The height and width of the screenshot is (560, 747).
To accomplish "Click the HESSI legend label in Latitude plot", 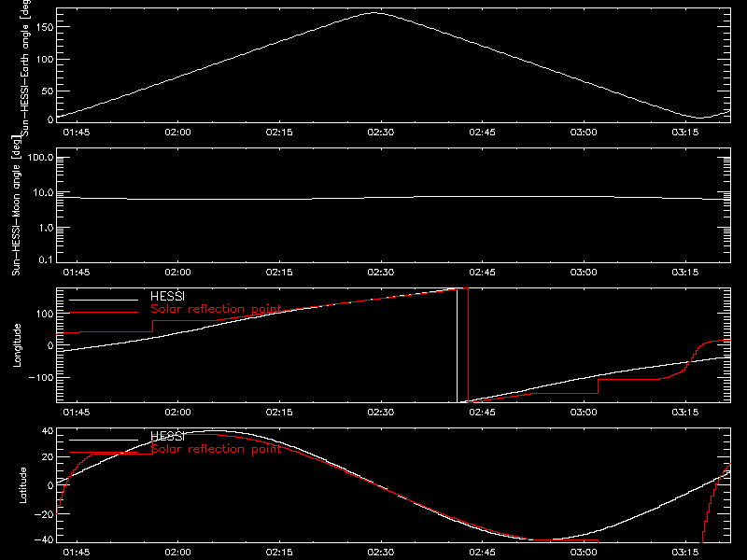I will click(167, 437).
